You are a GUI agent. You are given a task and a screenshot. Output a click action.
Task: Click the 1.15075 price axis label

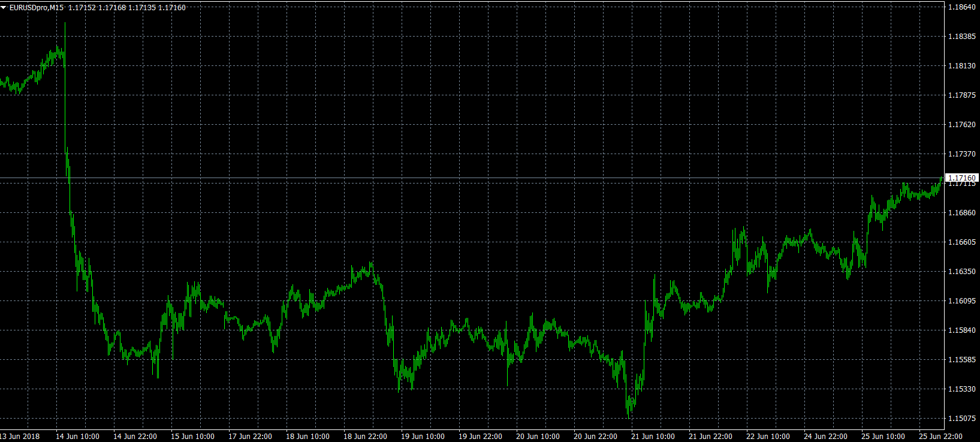pos(961,419)
